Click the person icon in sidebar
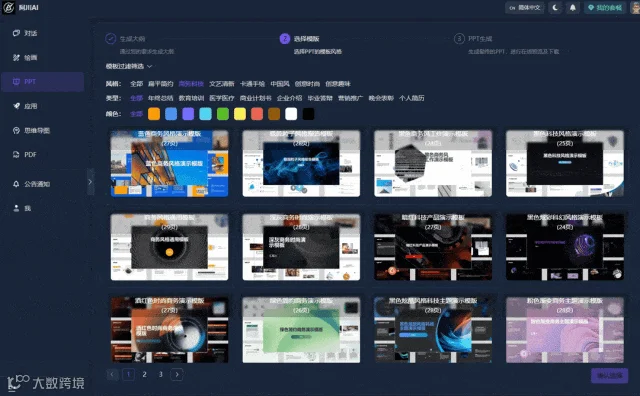The image size is (640, 396). coord(16,209)
